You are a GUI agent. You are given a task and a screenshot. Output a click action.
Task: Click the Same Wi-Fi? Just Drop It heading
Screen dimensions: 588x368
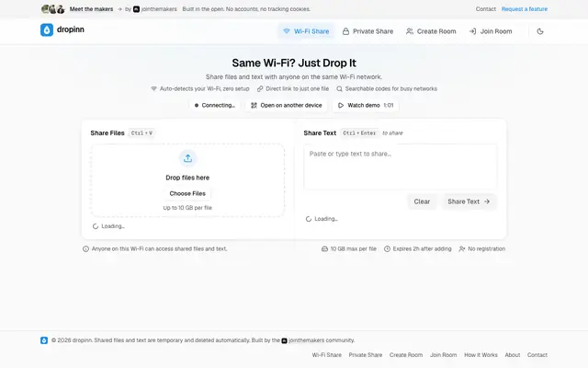(x=294, y=63)
